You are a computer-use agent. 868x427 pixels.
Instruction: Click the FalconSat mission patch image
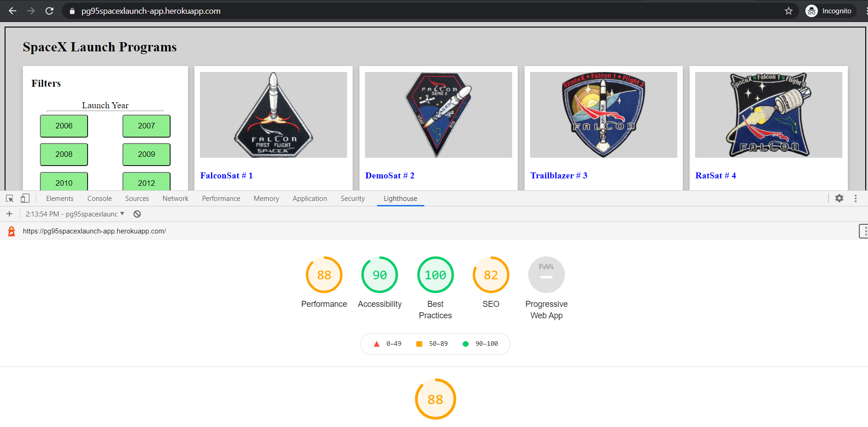pyautogui.click(x=273, y=115)
